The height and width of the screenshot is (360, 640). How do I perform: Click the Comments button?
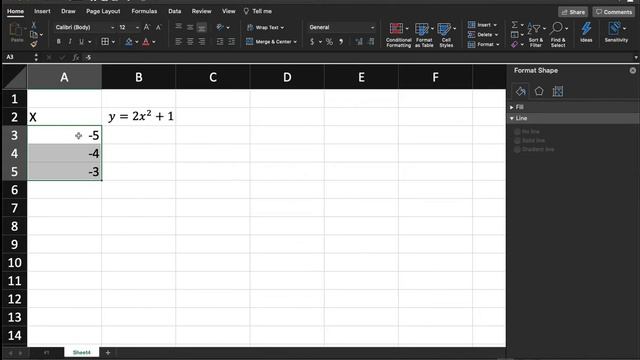tap(613, 12)
